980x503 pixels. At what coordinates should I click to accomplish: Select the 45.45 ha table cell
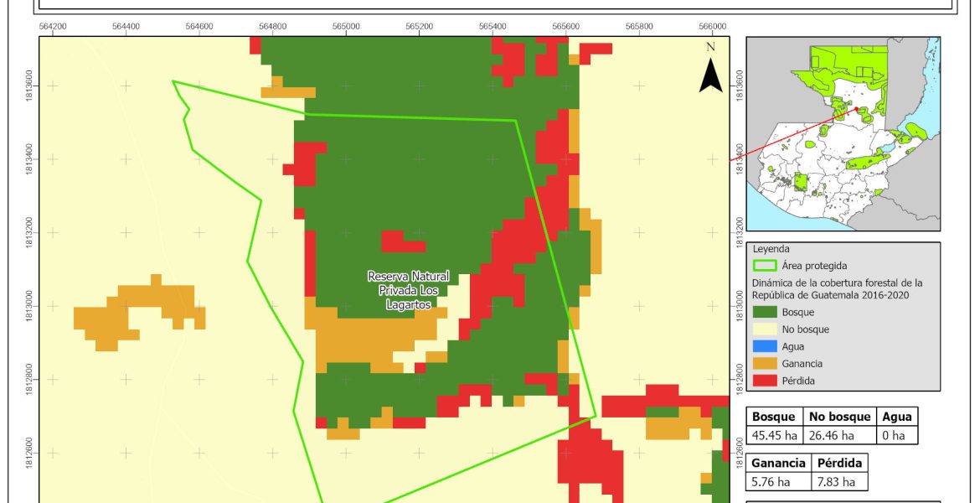pyautogui.click(x=774, y=435)
